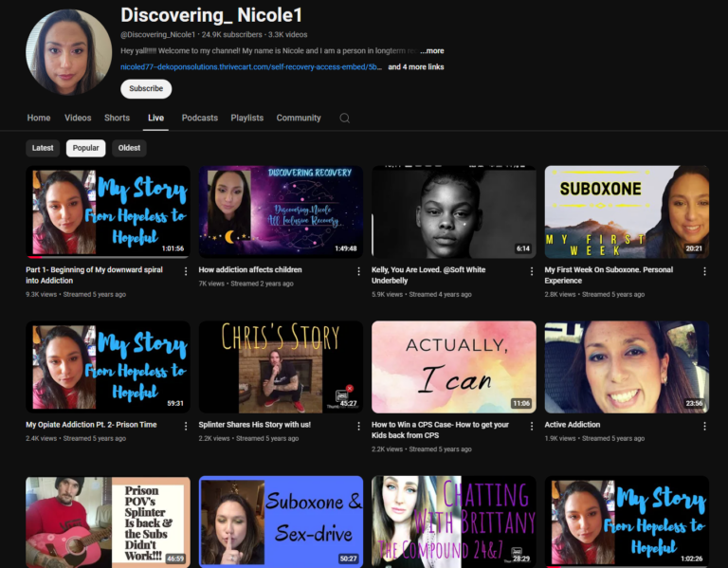Click the channel search magnifier icon

click(x=344, y=119)
